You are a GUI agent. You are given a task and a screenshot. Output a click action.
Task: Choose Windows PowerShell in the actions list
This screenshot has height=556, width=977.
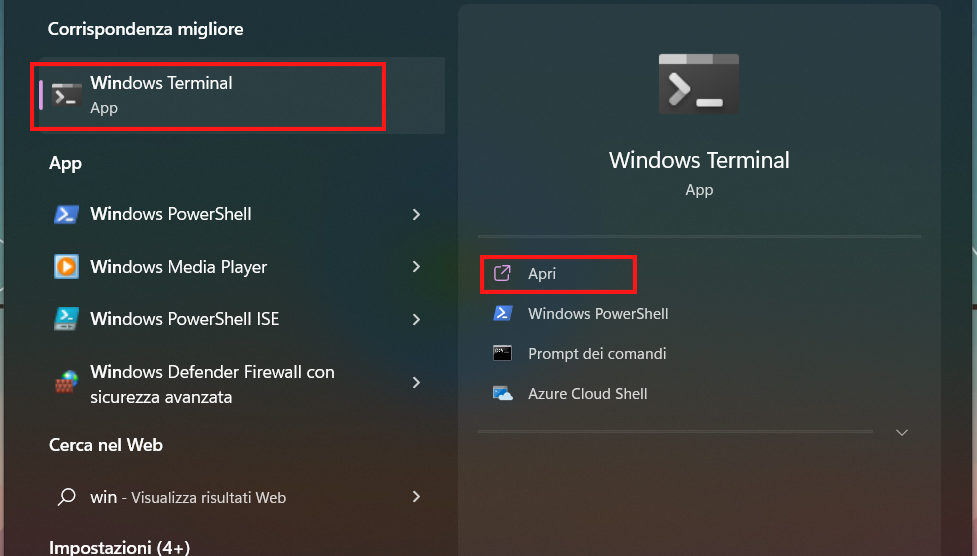(x=598, y=314)
